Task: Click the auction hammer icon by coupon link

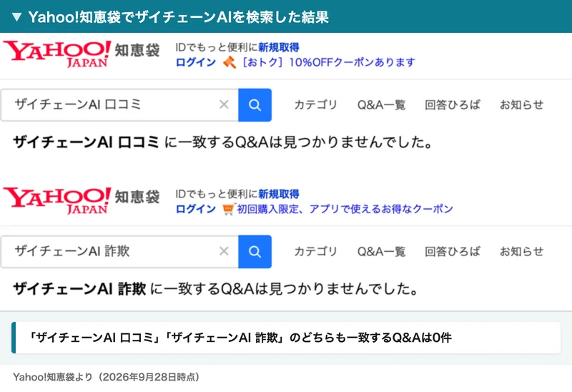Action: (x=230, y=62)
